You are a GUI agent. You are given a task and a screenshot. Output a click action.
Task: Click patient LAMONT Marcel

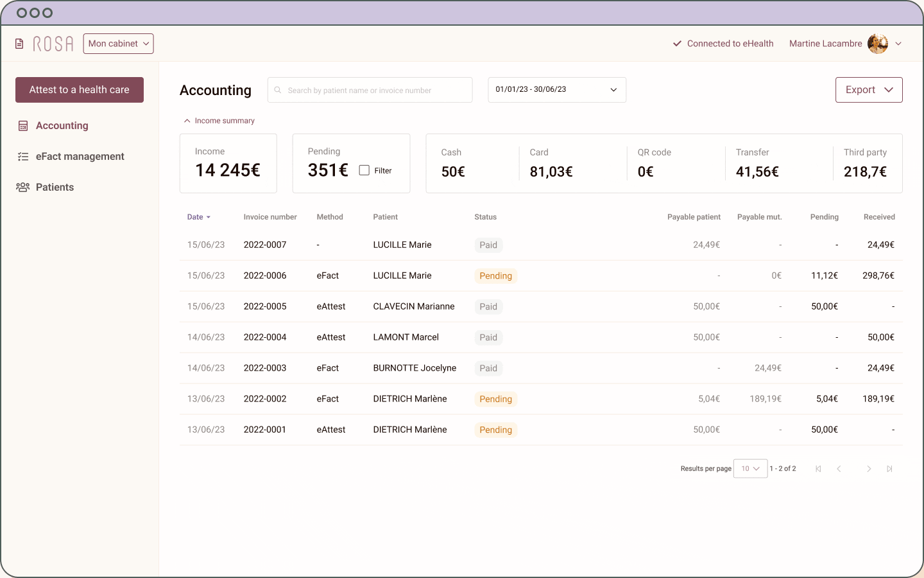click(x=406, y=337)
